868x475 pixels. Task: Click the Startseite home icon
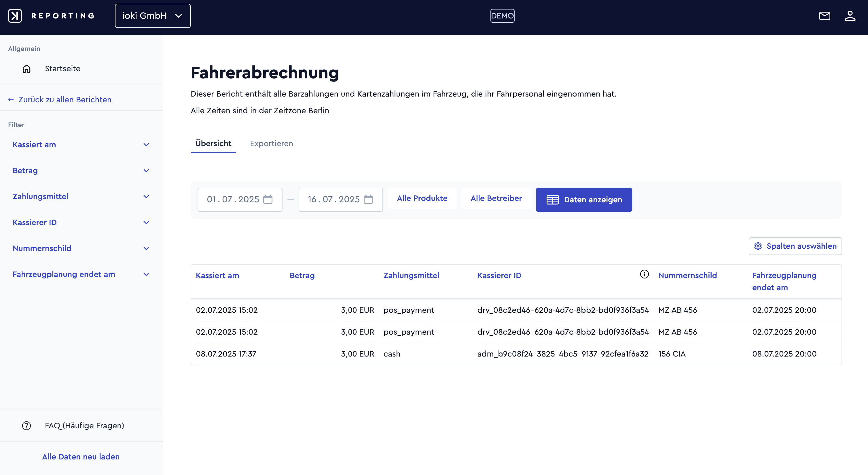tap(26, 69)
